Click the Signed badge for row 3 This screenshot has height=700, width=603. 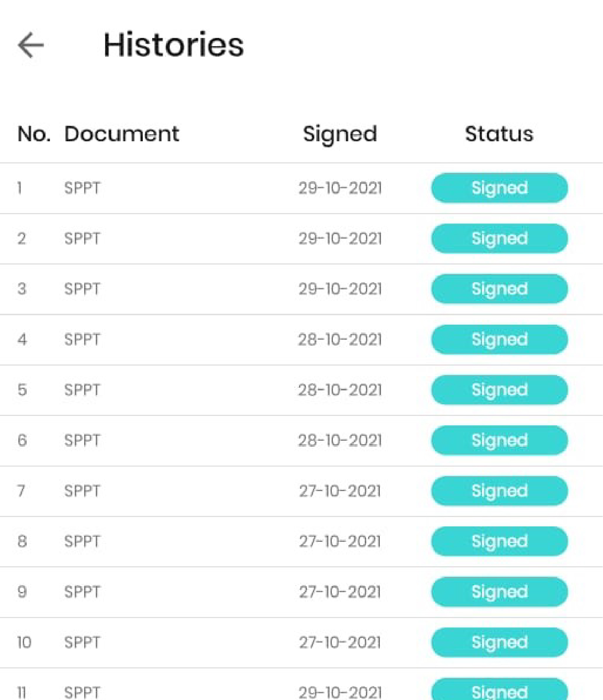click(x=499, y=289)
